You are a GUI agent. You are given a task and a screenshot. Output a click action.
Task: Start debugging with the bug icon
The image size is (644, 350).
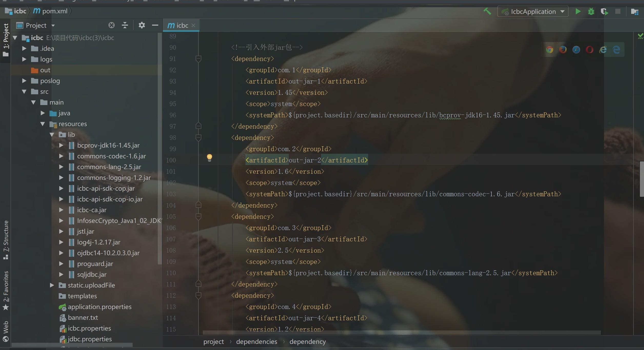pos(591,12)
